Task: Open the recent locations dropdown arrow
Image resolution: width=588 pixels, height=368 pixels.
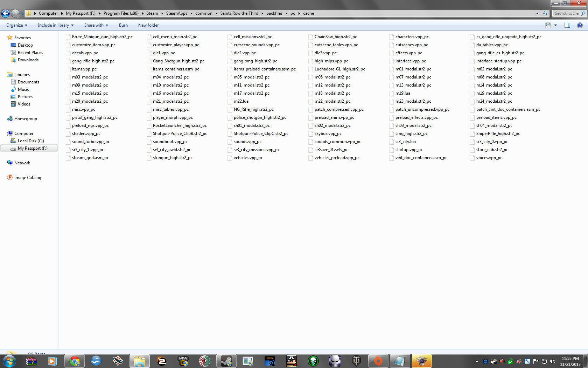Action: [x=22, y=14]
